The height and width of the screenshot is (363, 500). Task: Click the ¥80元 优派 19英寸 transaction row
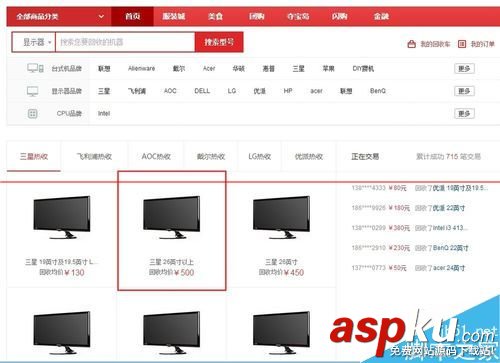[x=419, y=188]
